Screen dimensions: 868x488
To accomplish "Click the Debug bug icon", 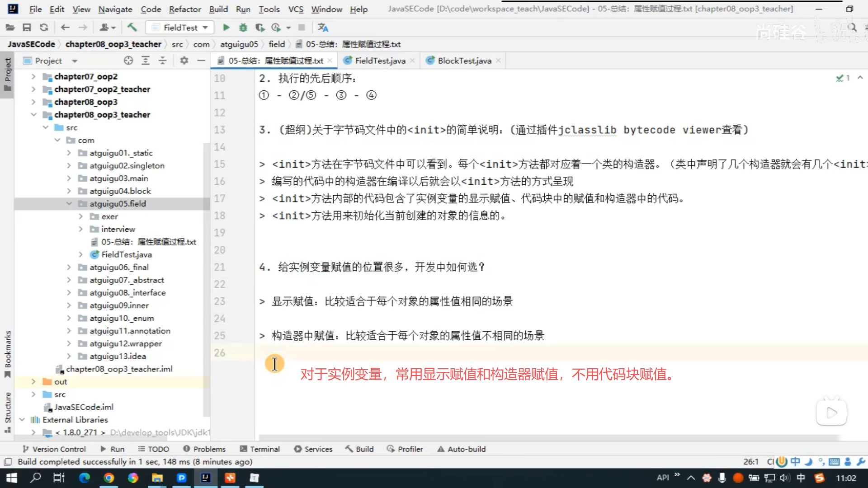I will (x=243, y=28).
